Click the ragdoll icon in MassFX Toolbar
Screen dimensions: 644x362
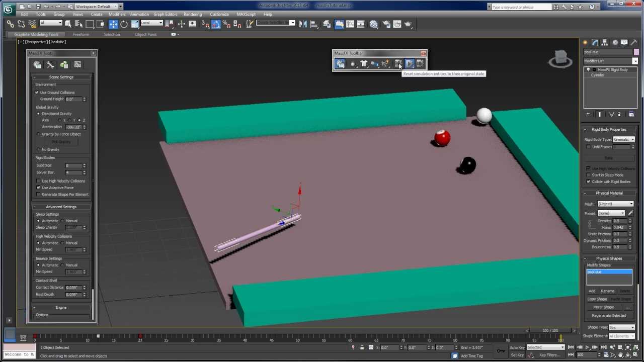click(386, 64)
